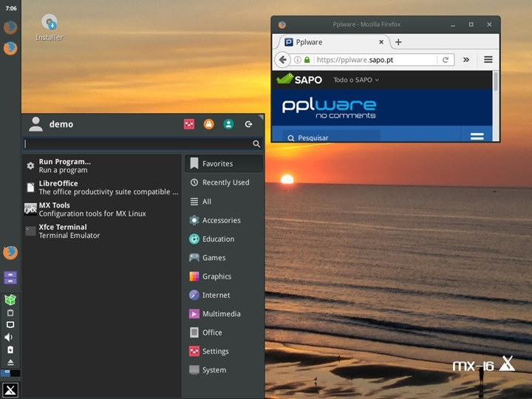Select the Multimedia category
This screenshot has height=399, width=532.
[x=221, y=314]
